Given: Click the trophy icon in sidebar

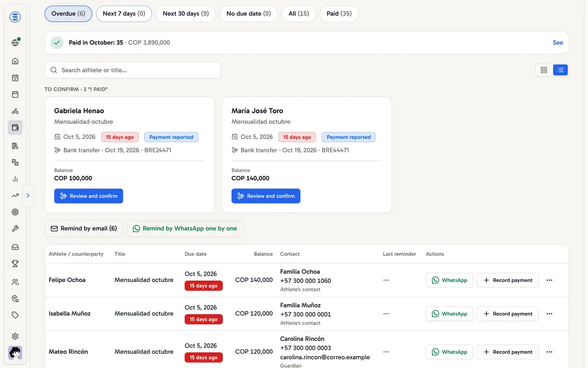Looking at the screenshot, I should click(15, 264).
